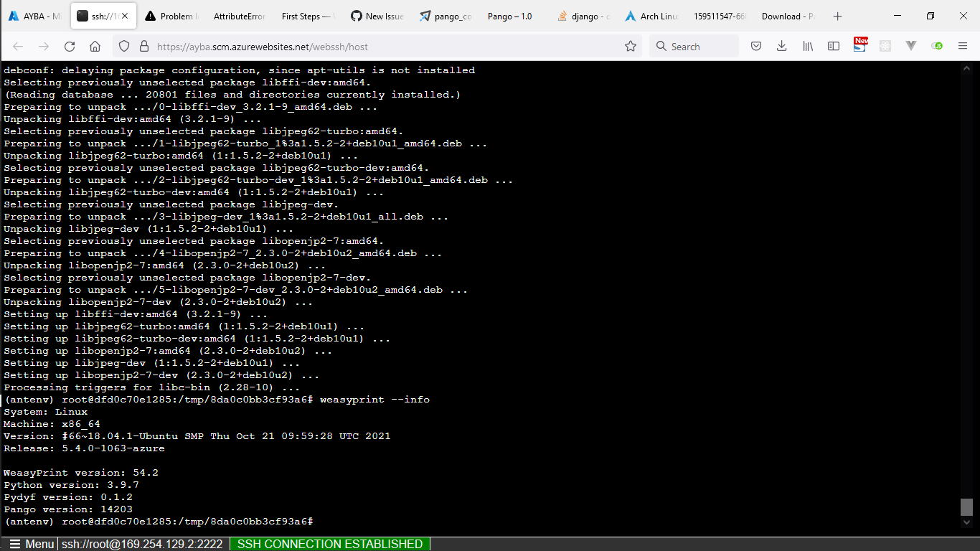980x551 pixels.
Task: Open the Pocket saves icon
Action: click(756, 46)
